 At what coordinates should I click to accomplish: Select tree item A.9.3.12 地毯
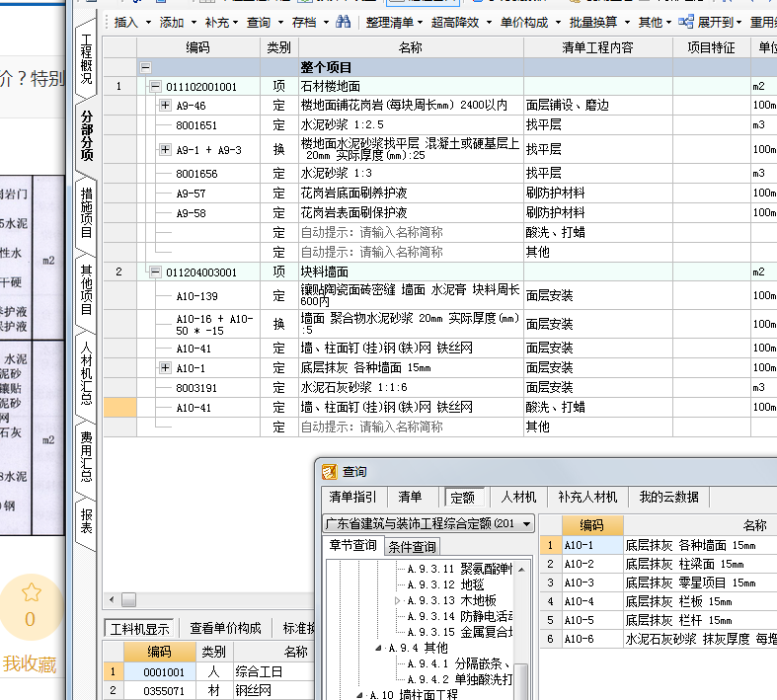[445, 584]
